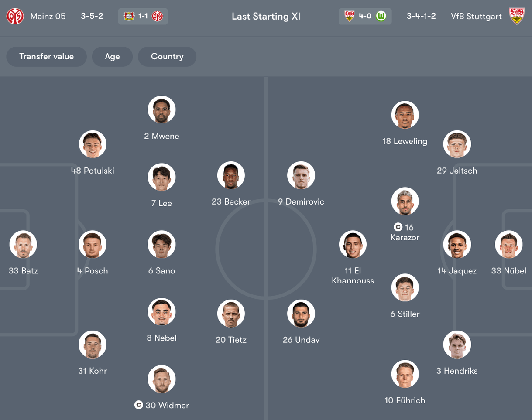Select the 3-5-2 formation label
The height and width of the screenshot is (420, 532).
(x=92, y=16)
